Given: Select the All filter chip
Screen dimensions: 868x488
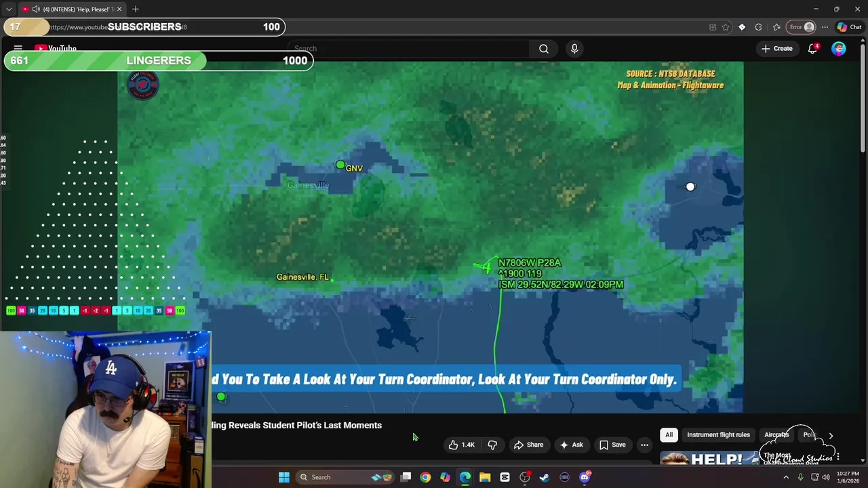Looking at the screenshot, I should (669, 434).
